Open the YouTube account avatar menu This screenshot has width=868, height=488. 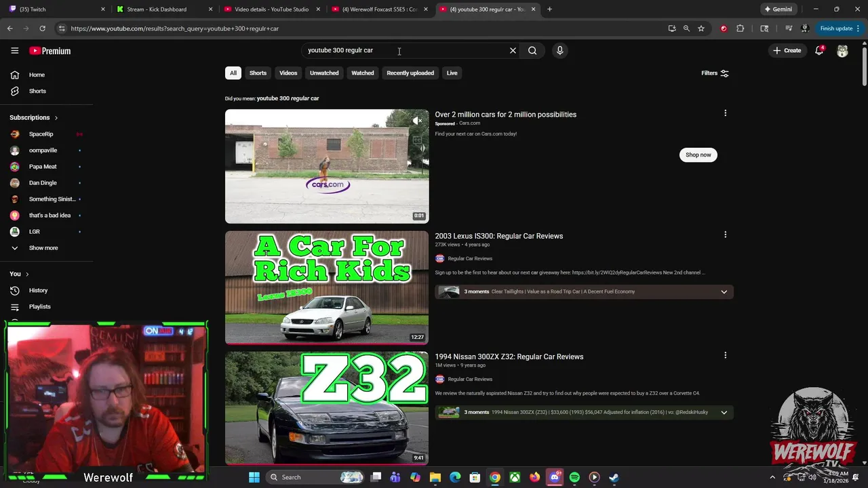[842, 51]
